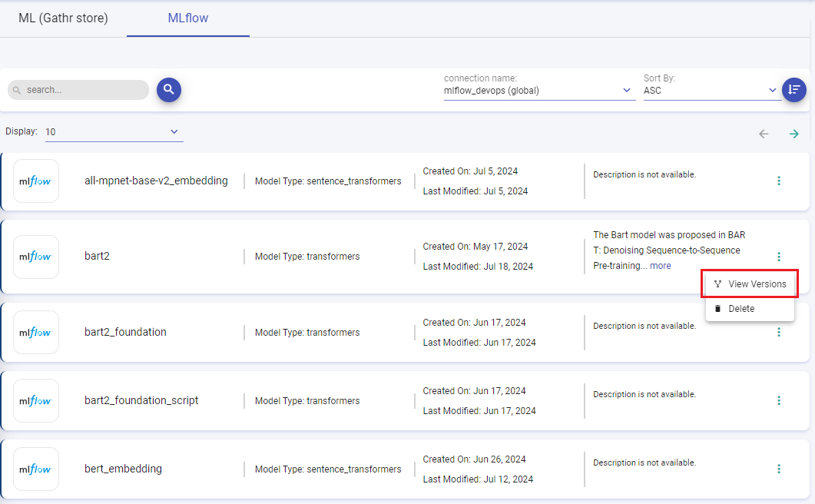Click the mlflow logo of bart2 model
This screenshot has width=815, height=504.
coord(36,257)
